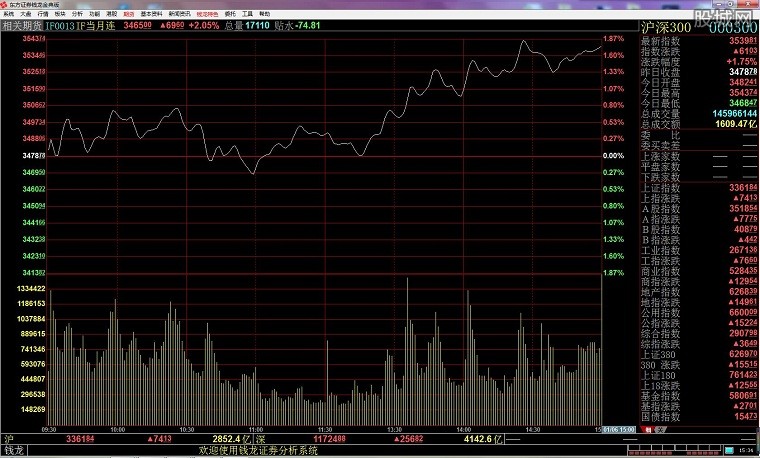Image resolution: width=760 pixels, height=458 pixels.
Task: Open the 委托 trading menu
Action: (x=230, y=14)
